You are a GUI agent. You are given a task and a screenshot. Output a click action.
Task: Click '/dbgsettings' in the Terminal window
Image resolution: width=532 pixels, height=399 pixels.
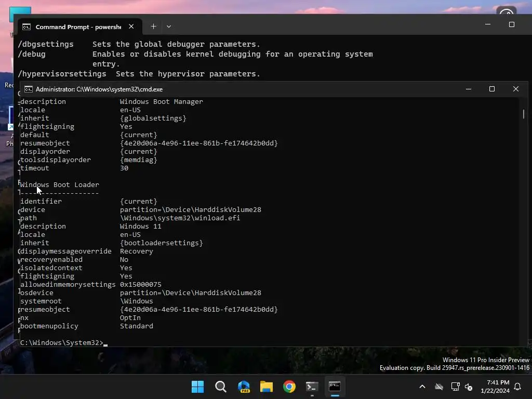[x=46, y=45]
